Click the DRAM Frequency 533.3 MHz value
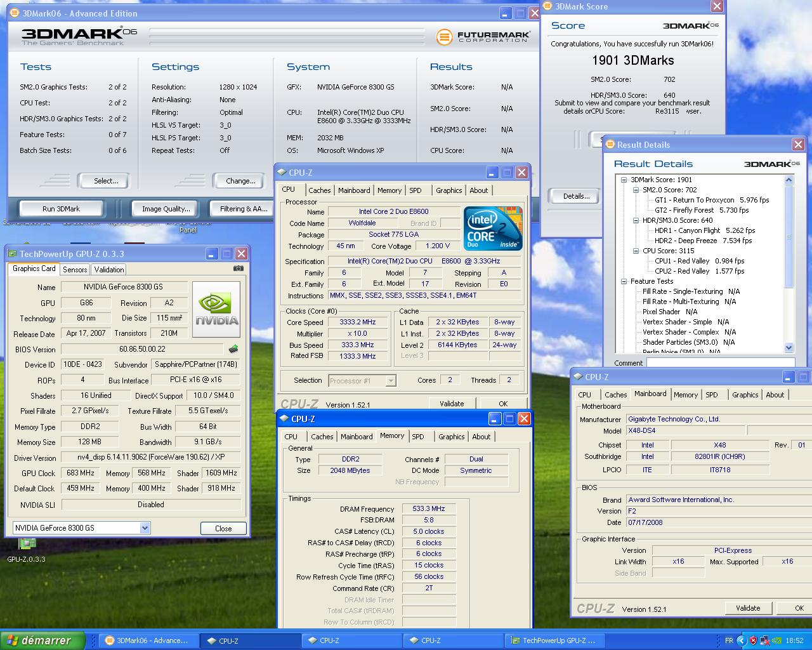 coord(429,508)
